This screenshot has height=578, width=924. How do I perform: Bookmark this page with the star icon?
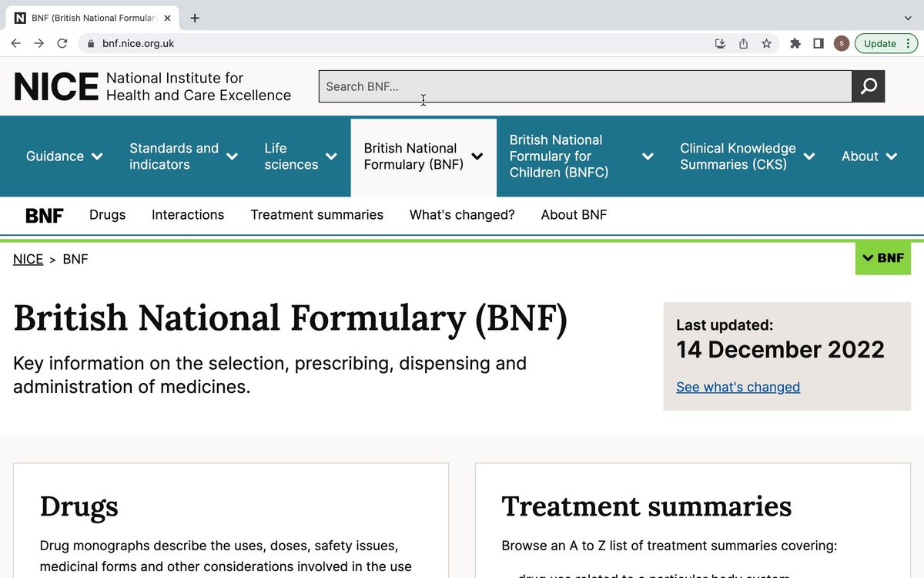[766, 44]
